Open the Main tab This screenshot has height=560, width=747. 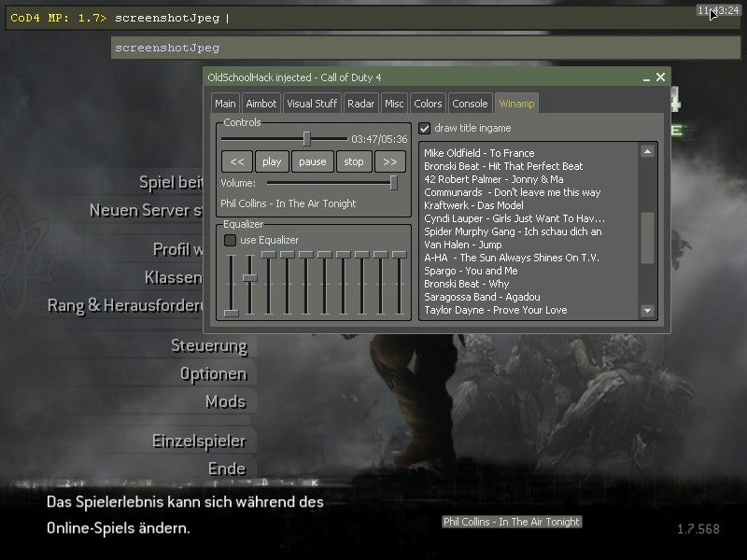(x=225, y=104)
